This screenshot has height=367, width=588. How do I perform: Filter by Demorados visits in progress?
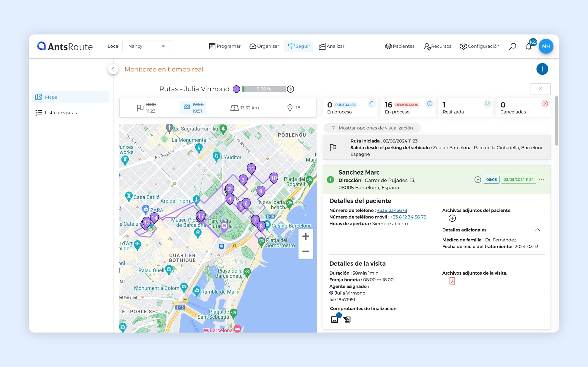click(x=408, y=108)
